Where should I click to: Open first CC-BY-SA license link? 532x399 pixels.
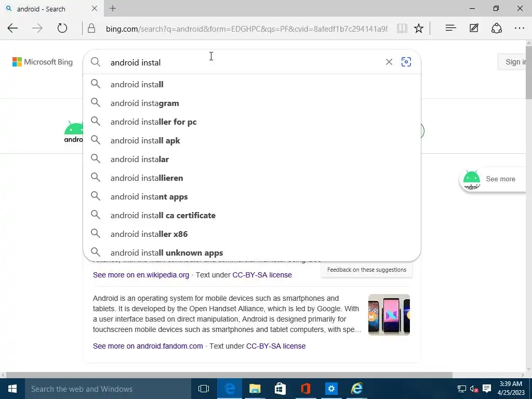point(262,275)
